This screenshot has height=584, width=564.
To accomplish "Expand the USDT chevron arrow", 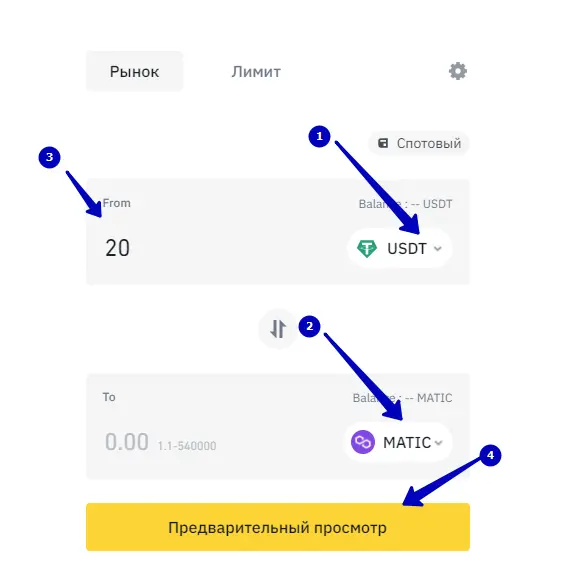I will [438, 249].
